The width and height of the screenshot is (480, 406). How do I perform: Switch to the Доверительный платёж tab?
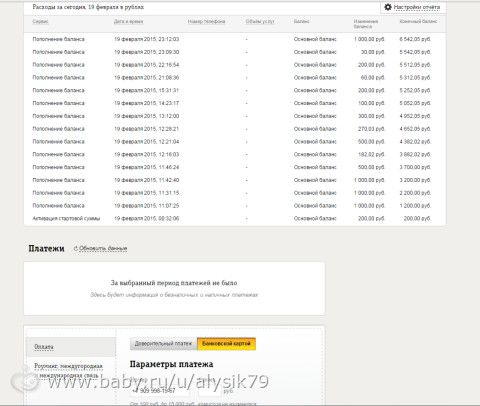[x=163, y=344]
